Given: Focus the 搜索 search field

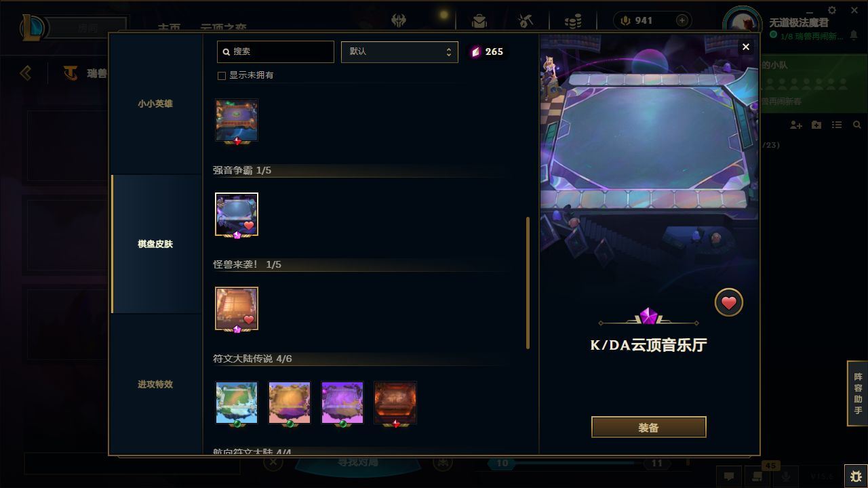Looking at the screenshot, I should [x=276, y=52].
